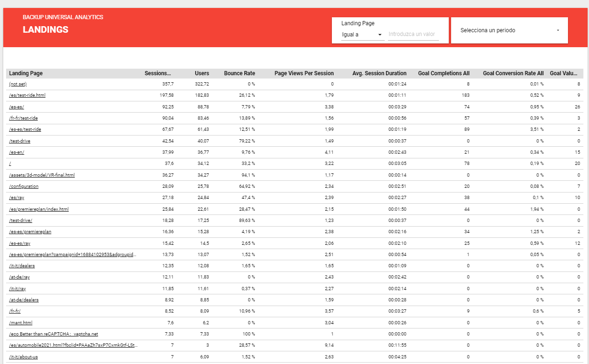Viewport: 589px width, 364px height.
Task: Open the /es-es/test-ride link
Action: pos(25,129)
